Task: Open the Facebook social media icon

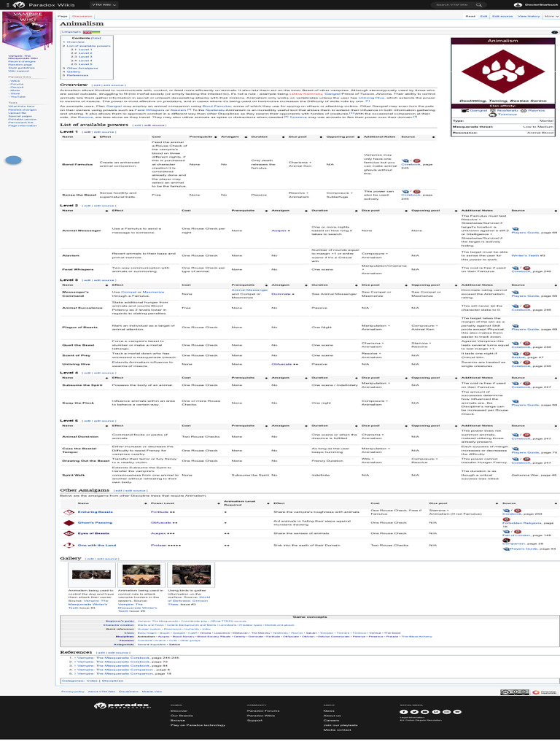Action: click(404, 712)
